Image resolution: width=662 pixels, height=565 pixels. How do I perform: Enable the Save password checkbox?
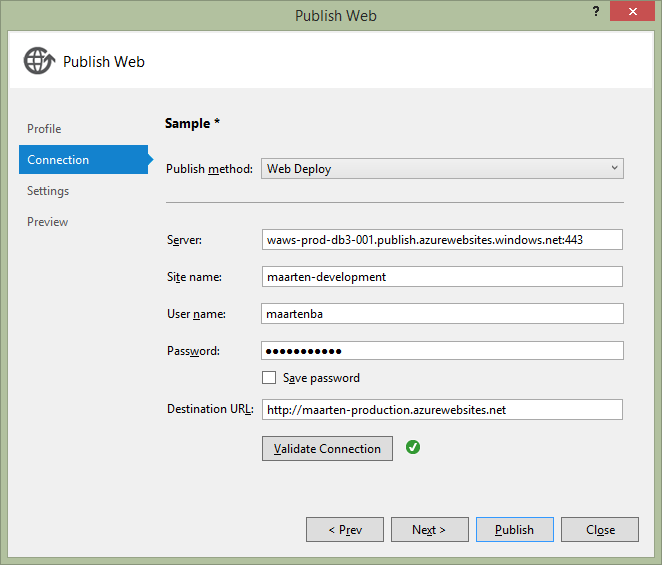(269, 378)
